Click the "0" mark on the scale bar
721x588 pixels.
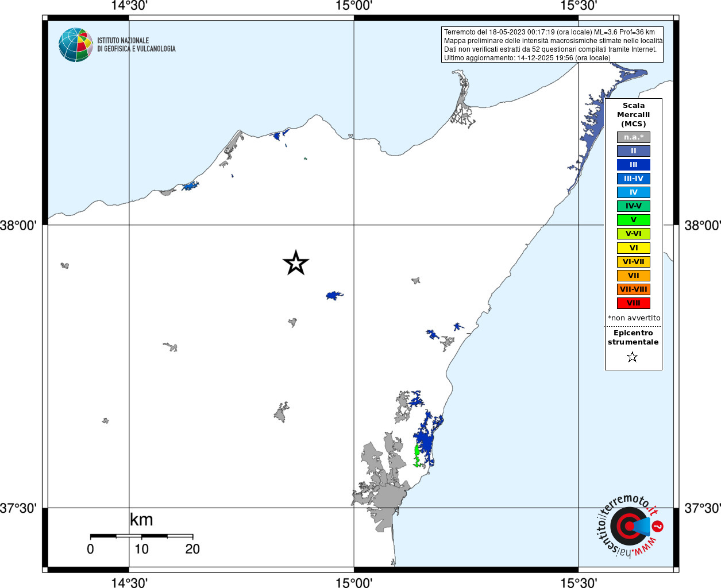click(x=90, y=549)
